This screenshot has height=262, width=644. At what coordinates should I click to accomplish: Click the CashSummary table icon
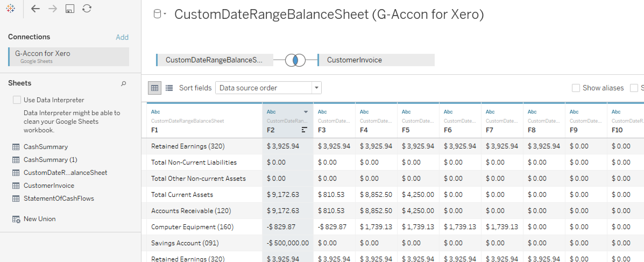[x=16, y=147]
